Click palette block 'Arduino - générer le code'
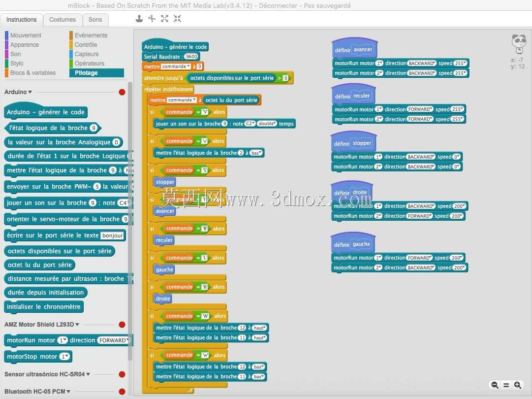Image resolution: width=532 pixels, height=399 pixels. tap(46, 111)
